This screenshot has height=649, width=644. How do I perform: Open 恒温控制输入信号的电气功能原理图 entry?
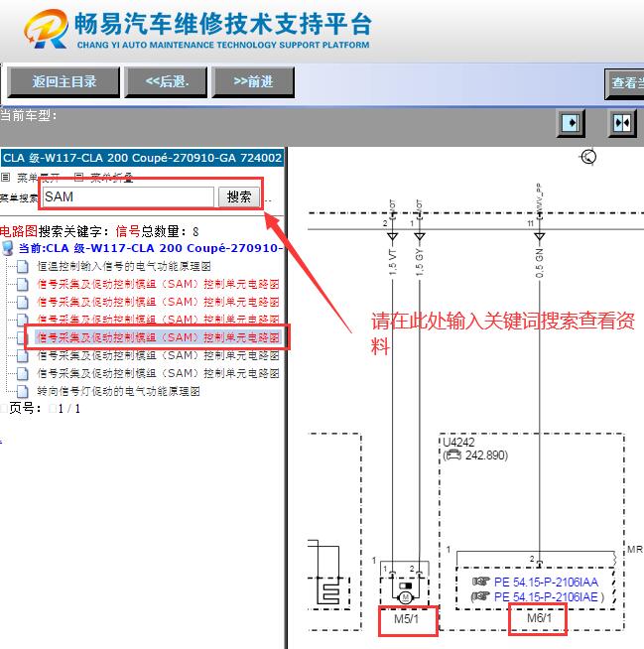(x=124, y=266)
